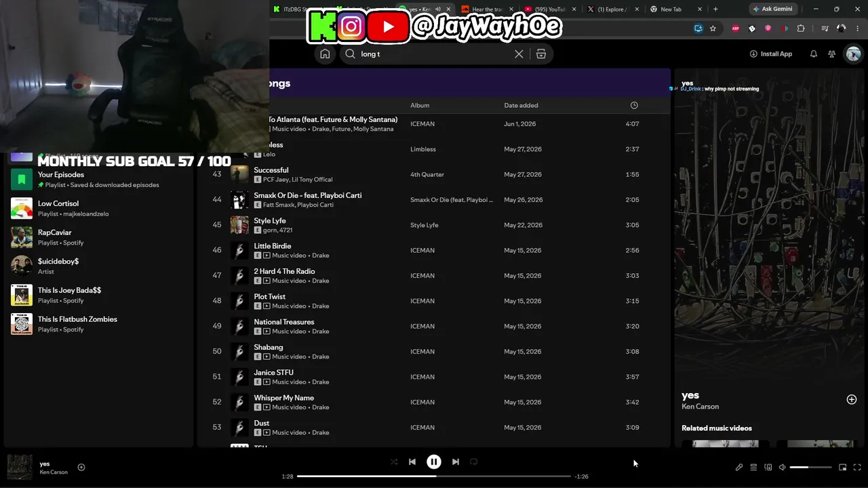The image size is (868, 488).
Task: Open This Is Joey Bada$$ playlist
Action: click(x=98, y=295)
